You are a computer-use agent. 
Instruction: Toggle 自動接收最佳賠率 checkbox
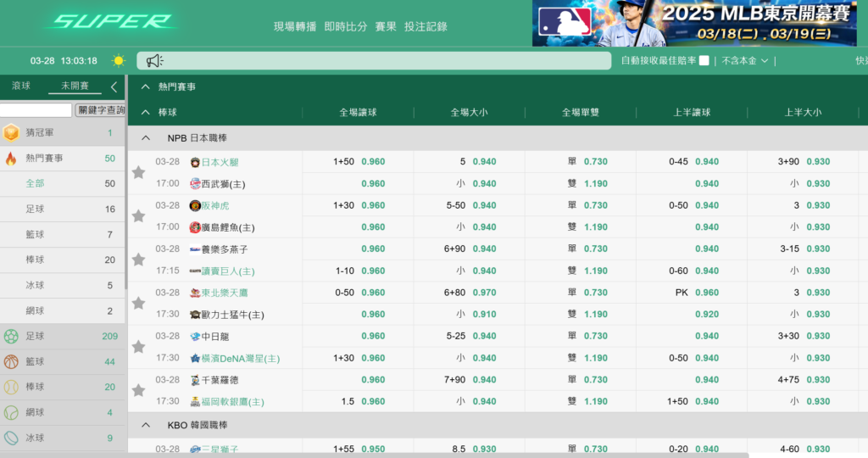pos(704,61)
